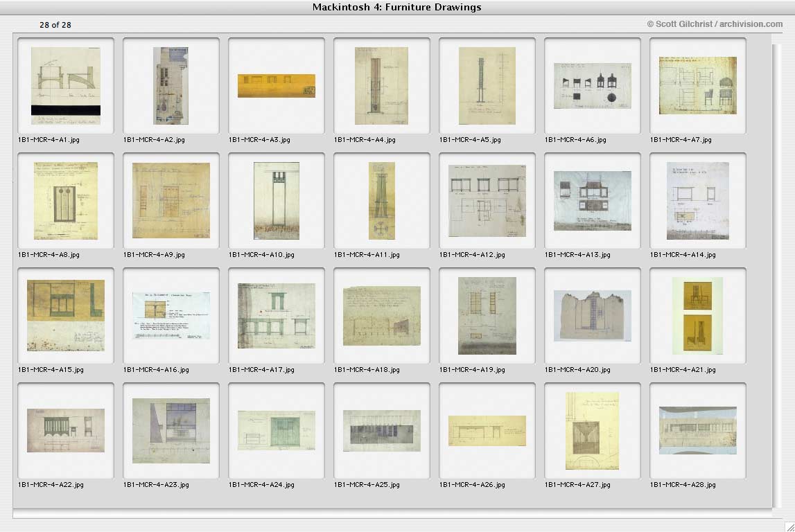The image size is (795, 532).
Task: View the 1B1-MCR-4-A4.jpg drawing thumbnail
Action: tap(382, 86)
